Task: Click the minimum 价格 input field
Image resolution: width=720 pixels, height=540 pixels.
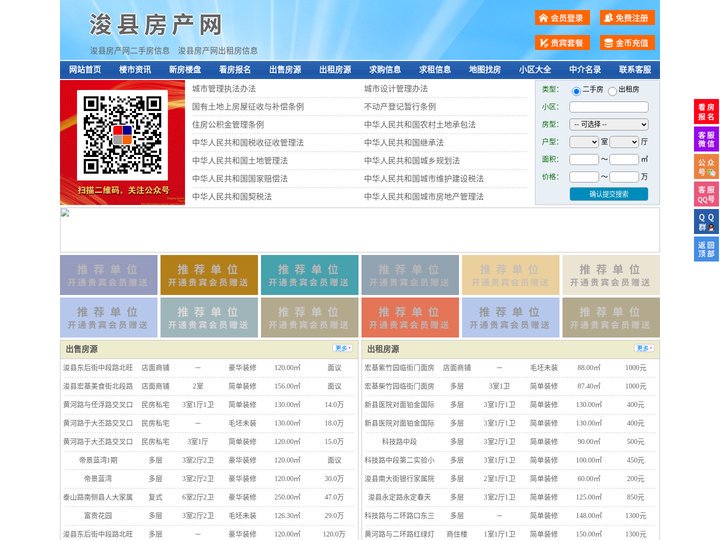Action: (584, 177)
